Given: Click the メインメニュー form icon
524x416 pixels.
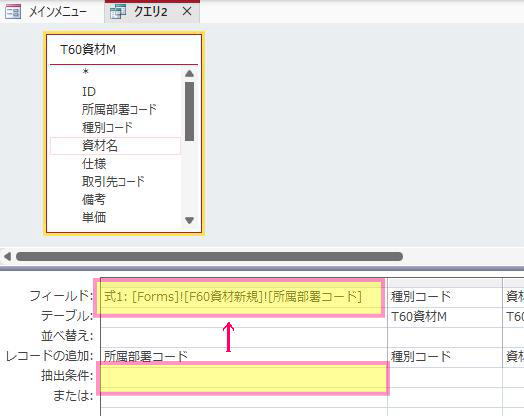Looking at the screenshot, I should tap(14, 12).
